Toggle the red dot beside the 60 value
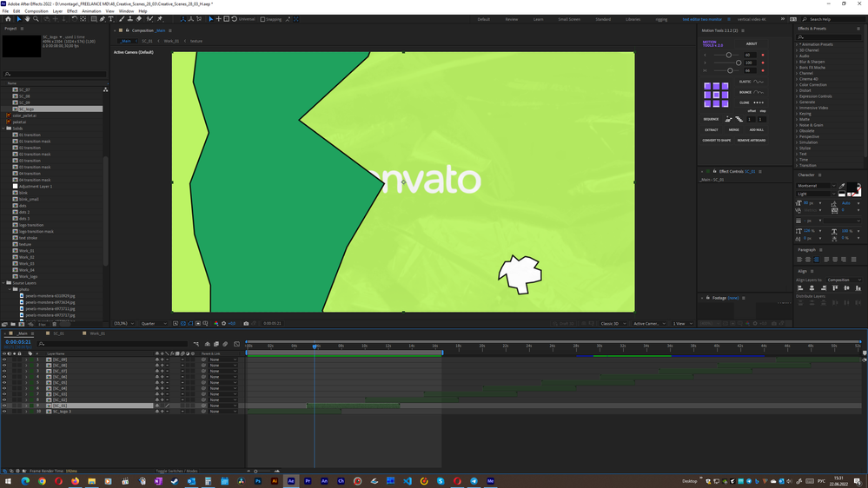The height and width of the screenshot is (488, 868). point(763,55)
